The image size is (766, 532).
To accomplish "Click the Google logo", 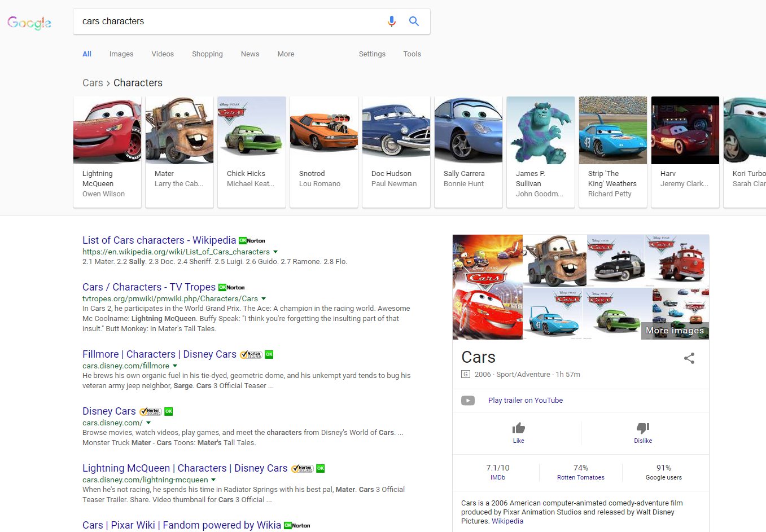I will click(x=29, y=23).
